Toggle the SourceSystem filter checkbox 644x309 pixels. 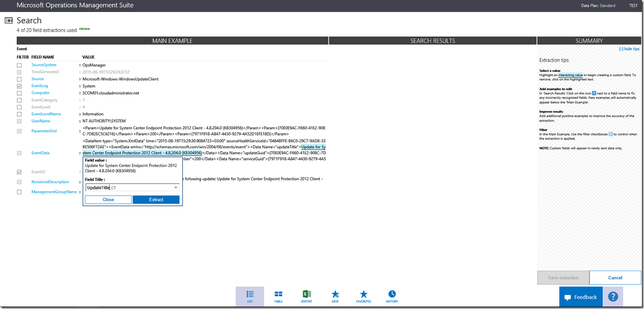(19, 65)
